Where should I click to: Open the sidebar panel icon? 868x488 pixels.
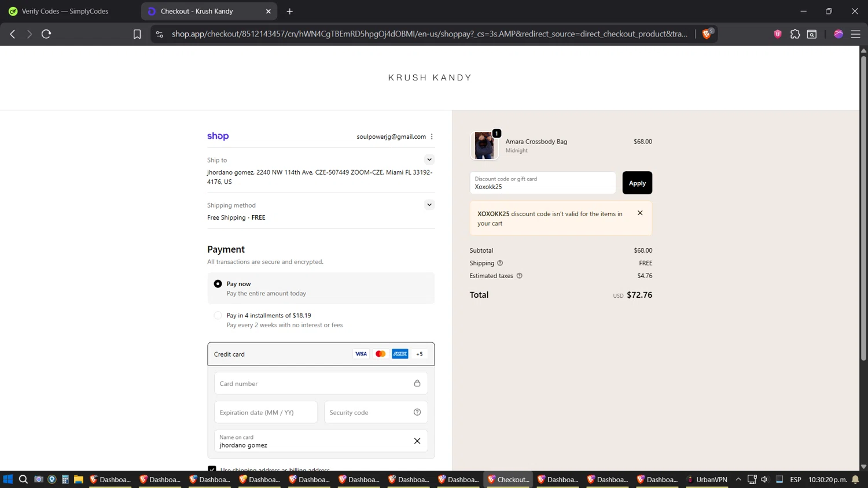(812, 34)
